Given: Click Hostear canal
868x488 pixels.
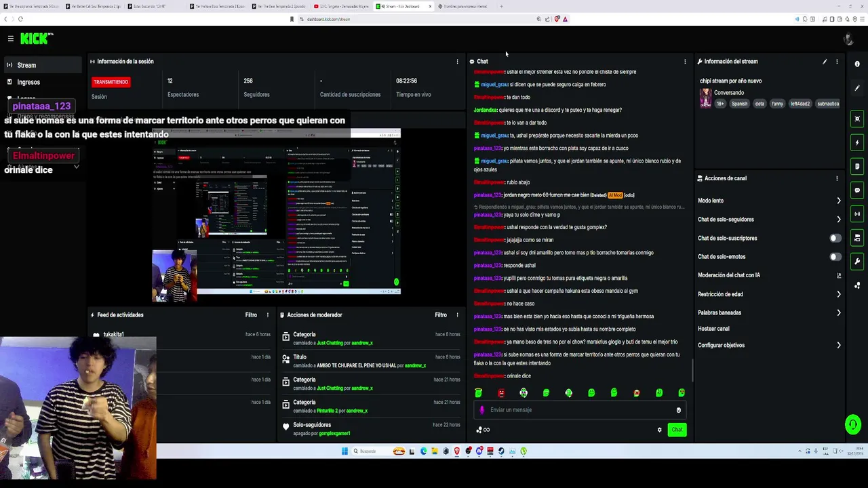Looking at the screenshot, I should pyautogui.click(x=713, y=329).
